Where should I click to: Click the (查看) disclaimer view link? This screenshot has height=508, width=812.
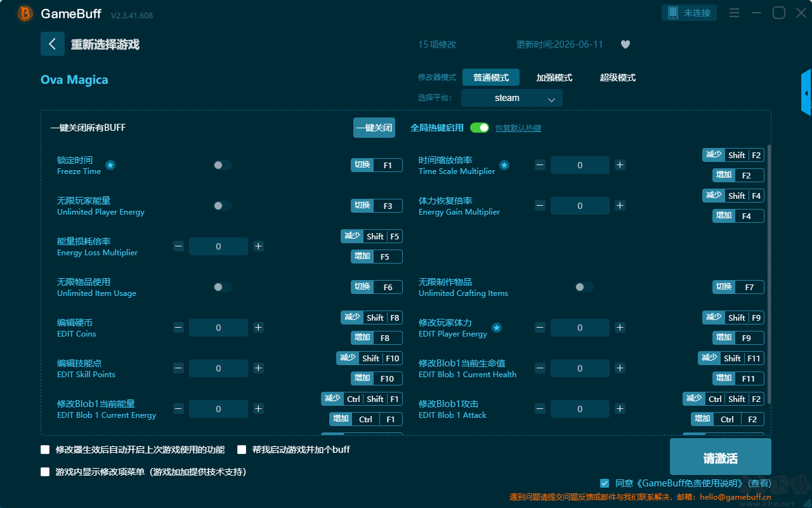click(758, 483)
